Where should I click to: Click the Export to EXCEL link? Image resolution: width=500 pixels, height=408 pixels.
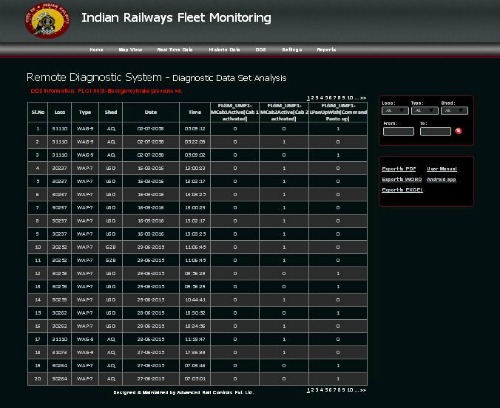coord(402,190)
